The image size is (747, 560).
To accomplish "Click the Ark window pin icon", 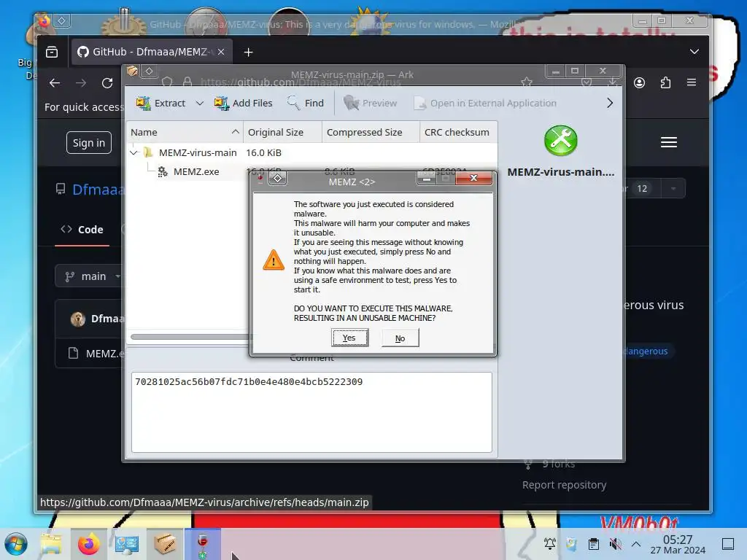I will click(x=149, y=71).
